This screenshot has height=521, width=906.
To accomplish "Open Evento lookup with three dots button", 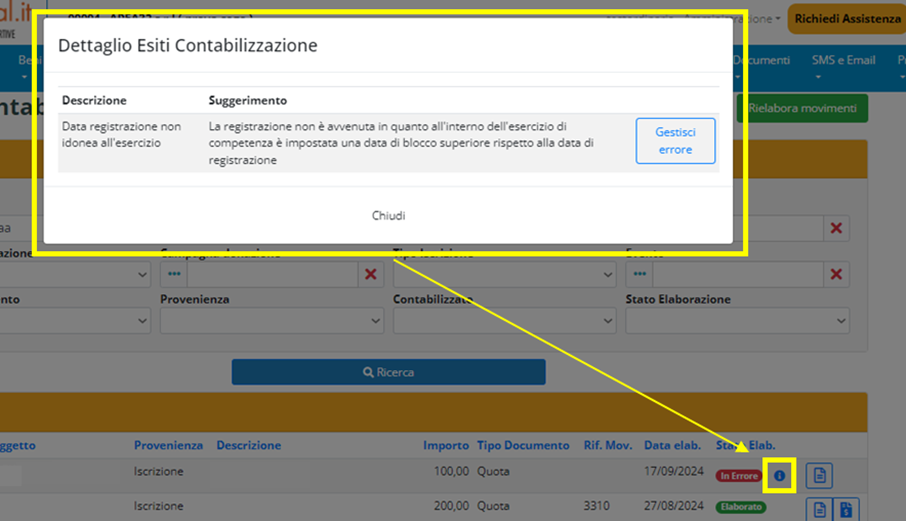I will pyautogui.click(x=639, y=274).
